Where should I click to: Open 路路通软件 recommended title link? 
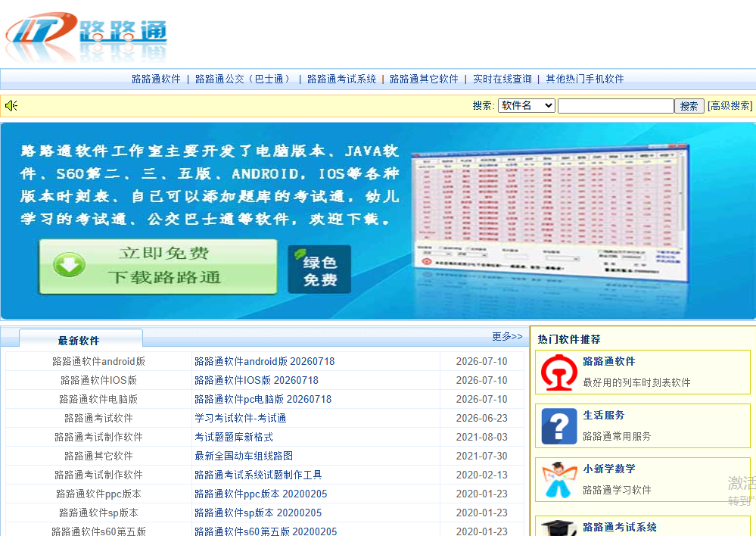[x=609, y=361]
